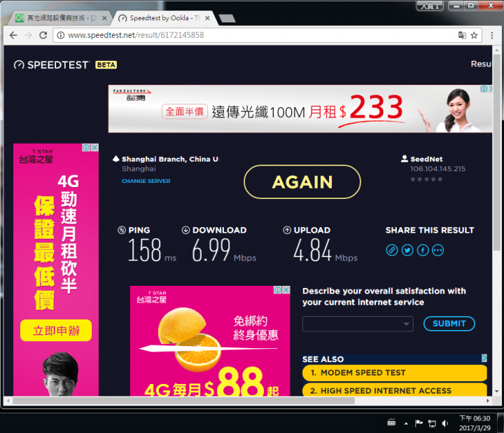Show hidden system tray icons

pyautogui.click(x=406, y=424)
